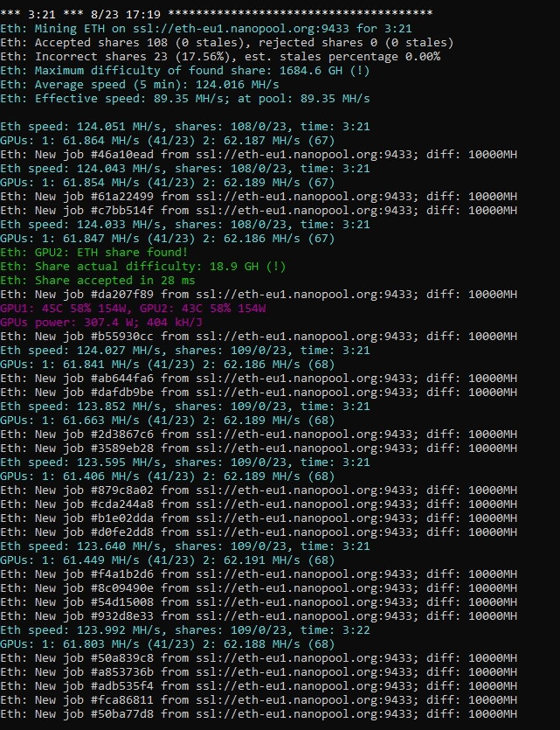Click the 'New job #ab644fa6' line
This screenshot has width=560, height=730.
pyautogui.click(x=259, y=378)
